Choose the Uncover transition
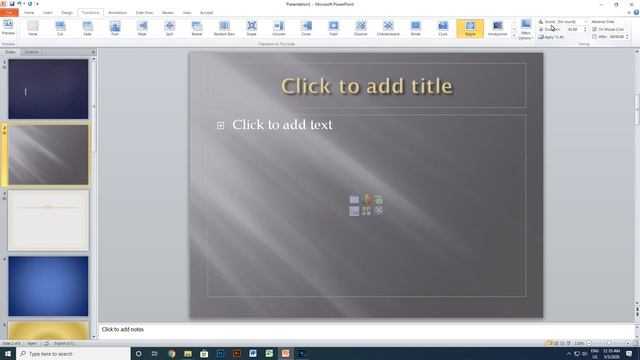Image resolution: width=640 pixels, height=360 pixels. coord(279,28)
